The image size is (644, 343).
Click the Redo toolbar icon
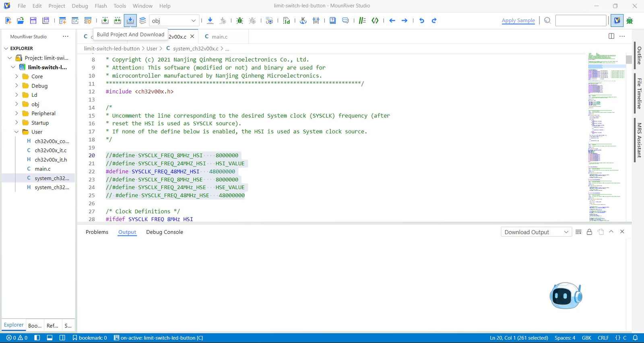pyautogui.click(x=434, y=21)
